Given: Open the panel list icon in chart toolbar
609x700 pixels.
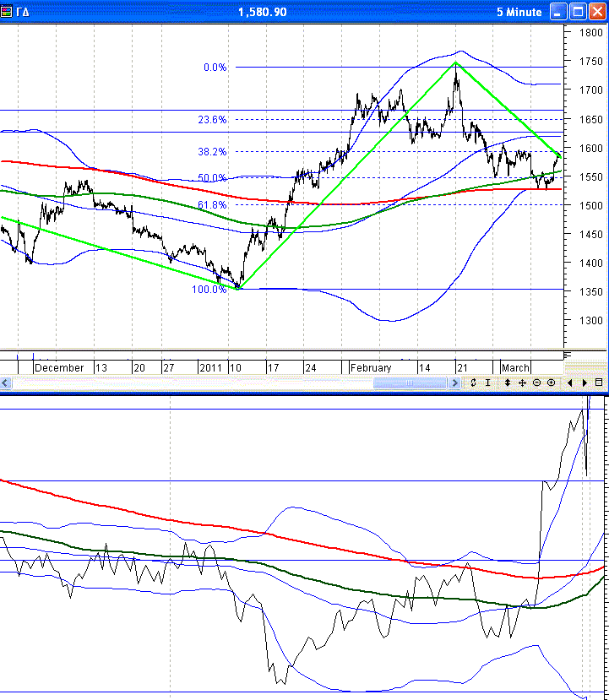Looking at the screenshot, I should pyautogui.click(x=599, y=383).
